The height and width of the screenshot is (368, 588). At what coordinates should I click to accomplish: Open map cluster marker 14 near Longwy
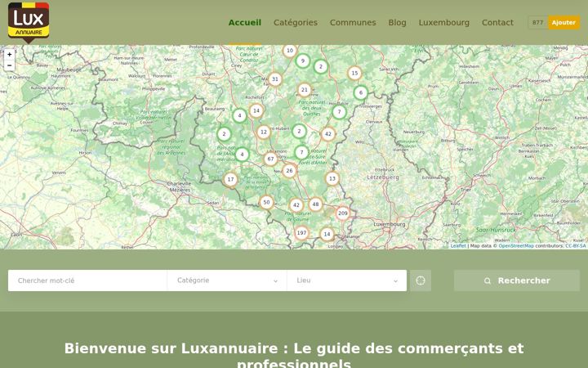(x=327, y=235)
